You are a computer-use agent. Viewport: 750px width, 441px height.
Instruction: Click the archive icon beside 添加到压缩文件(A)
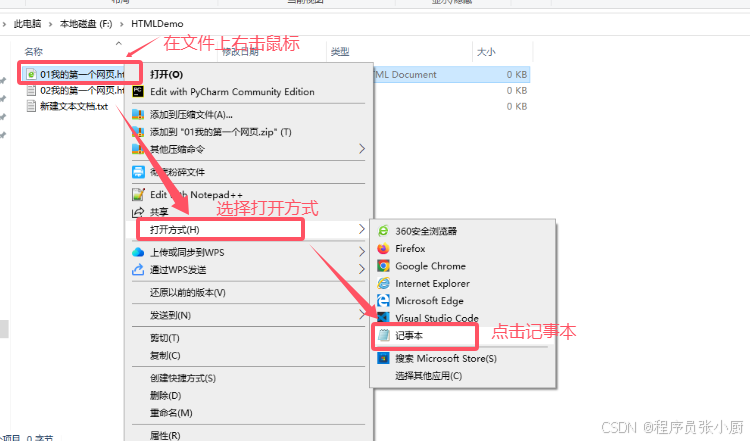click(x=138, y=114)
